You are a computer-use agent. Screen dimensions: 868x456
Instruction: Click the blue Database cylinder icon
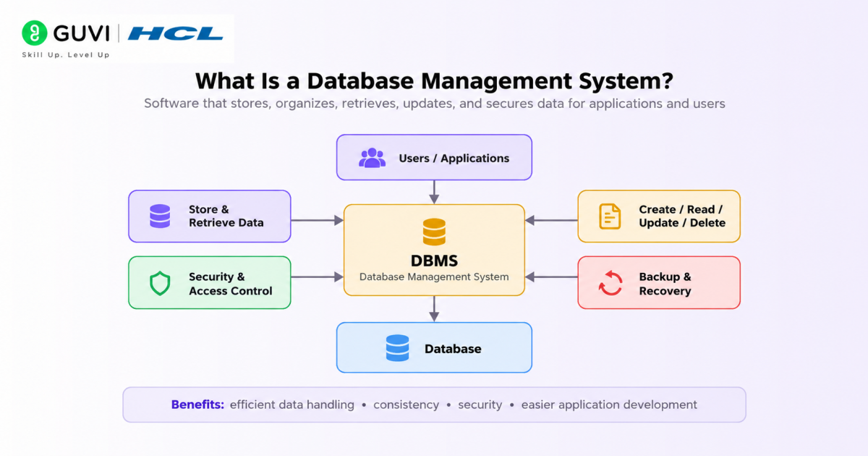[397, 348]
